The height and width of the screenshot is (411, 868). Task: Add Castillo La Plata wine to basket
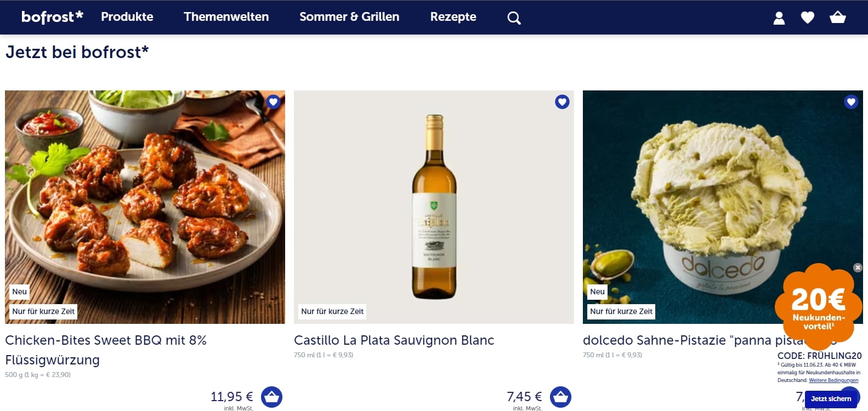pos(560,397)
